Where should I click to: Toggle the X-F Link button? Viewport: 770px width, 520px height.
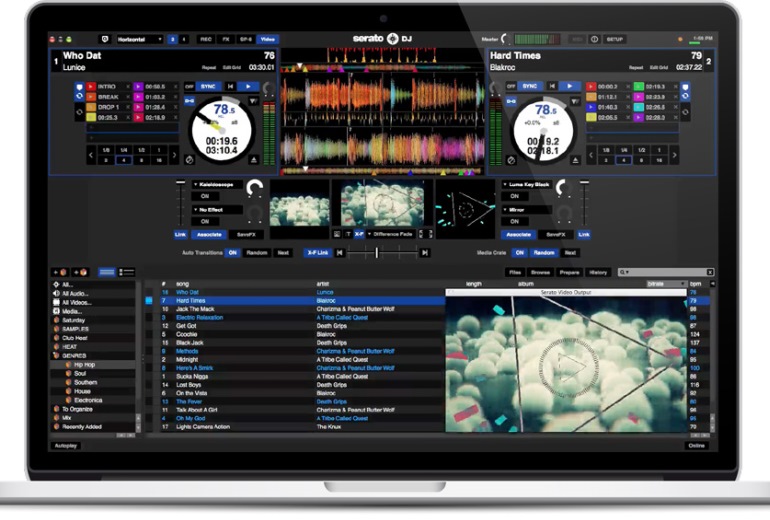318,253
